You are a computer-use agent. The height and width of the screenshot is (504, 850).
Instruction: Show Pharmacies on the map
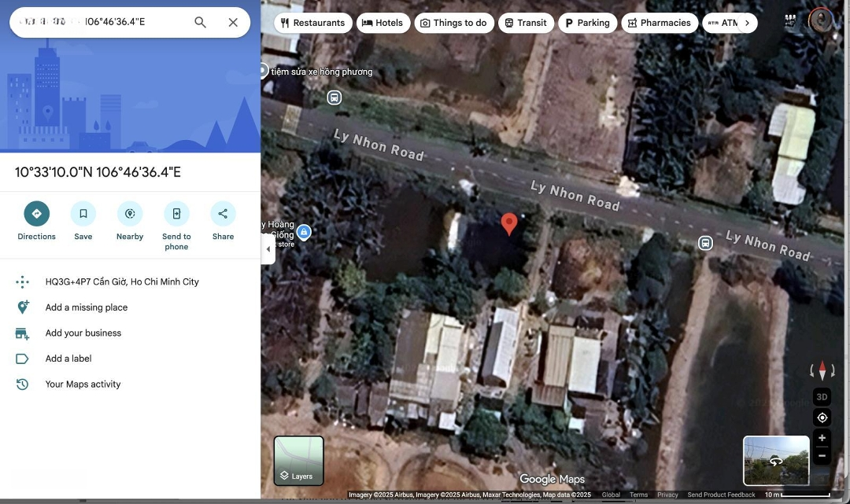pos(660,23)
